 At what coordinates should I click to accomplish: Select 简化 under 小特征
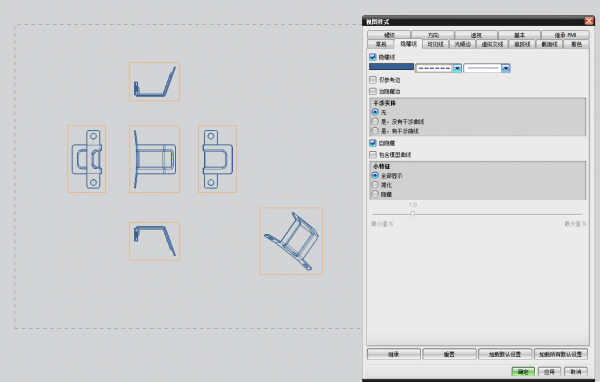pyautogui.click(x=375, y=185)
